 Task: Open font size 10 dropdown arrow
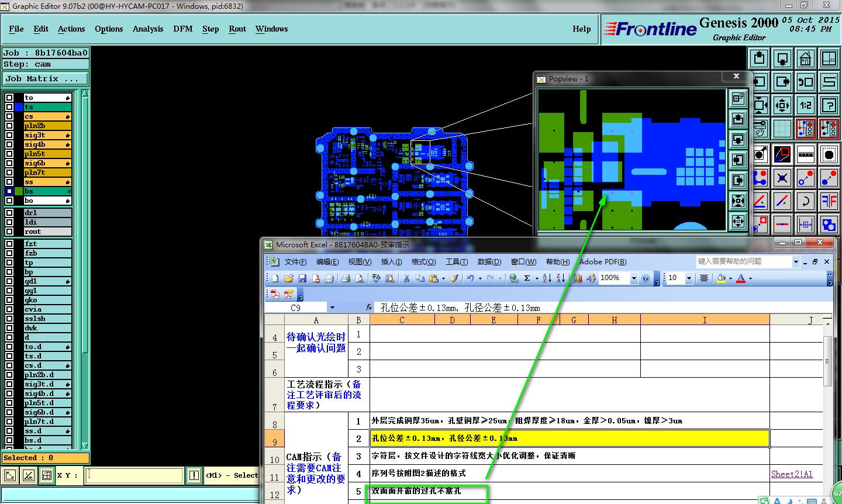[689, 278]
